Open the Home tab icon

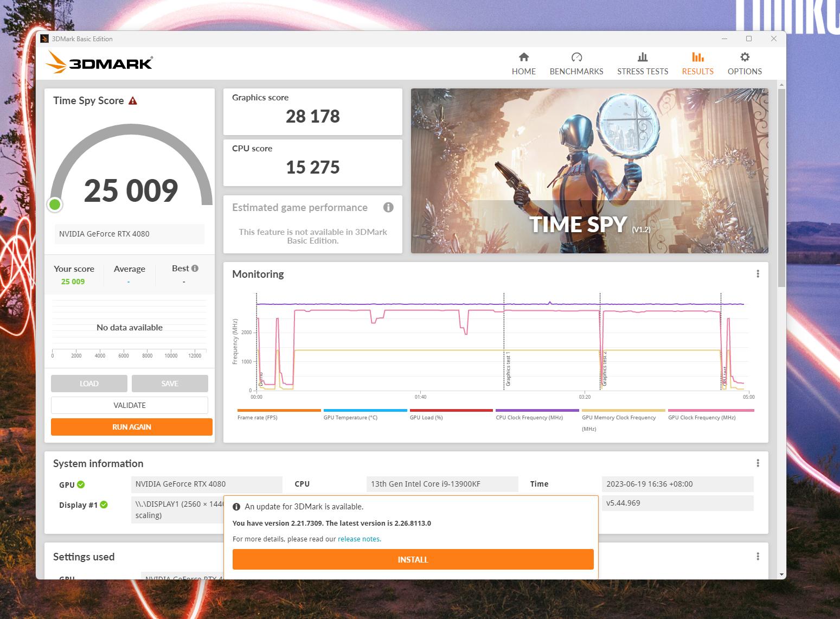pos(523,58)
